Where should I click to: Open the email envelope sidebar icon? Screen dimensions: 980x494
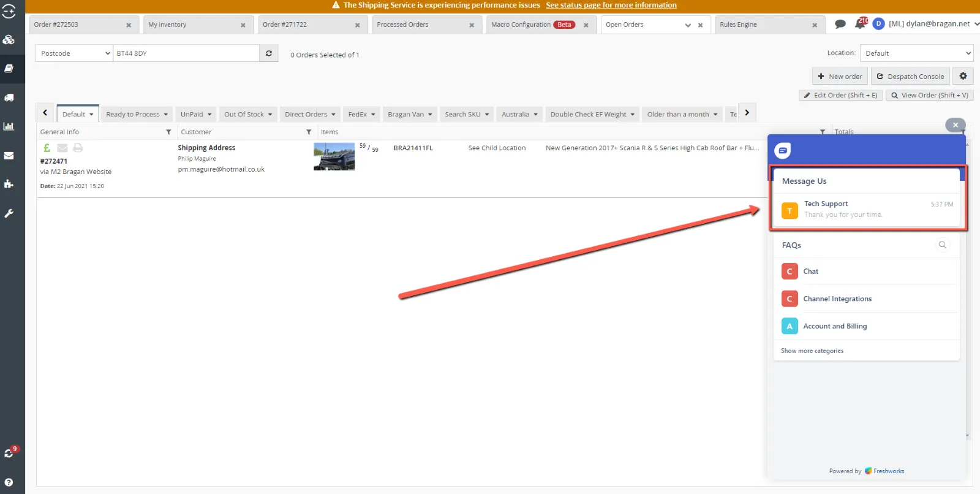coord(9,155)
